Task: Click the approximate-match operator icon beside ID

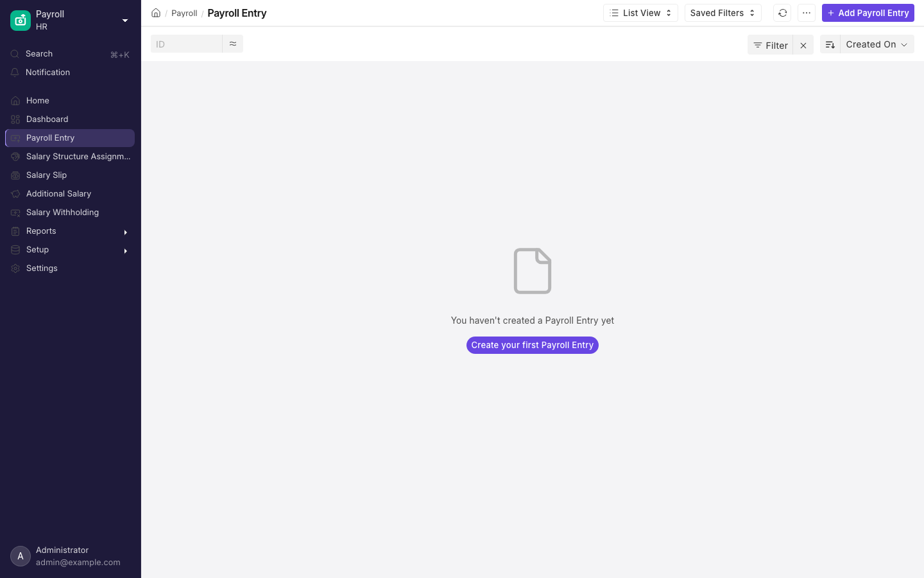Action: pyautogui.click(x=233, y=44)
